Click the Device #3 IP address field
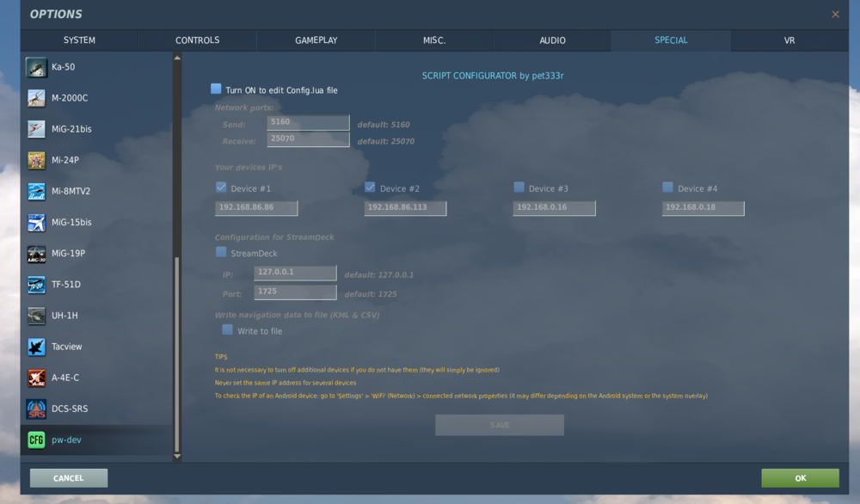Image resolution: width=860 pixels, height=504 pixels. 554,208
